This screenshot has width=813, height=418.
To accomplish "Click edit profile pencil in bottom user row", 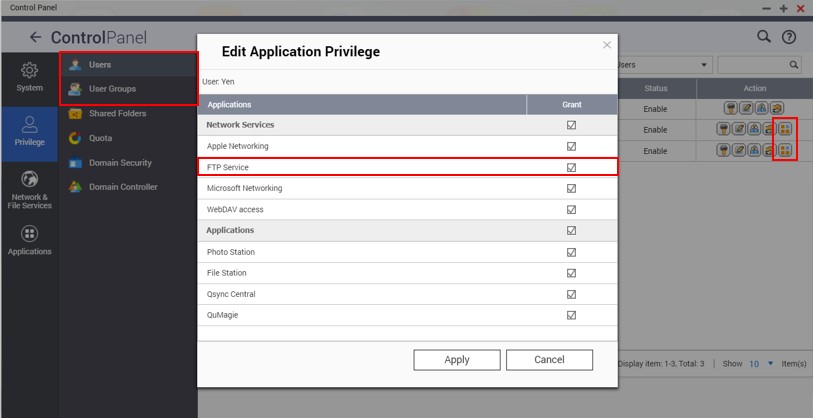I will click(739, 150).
